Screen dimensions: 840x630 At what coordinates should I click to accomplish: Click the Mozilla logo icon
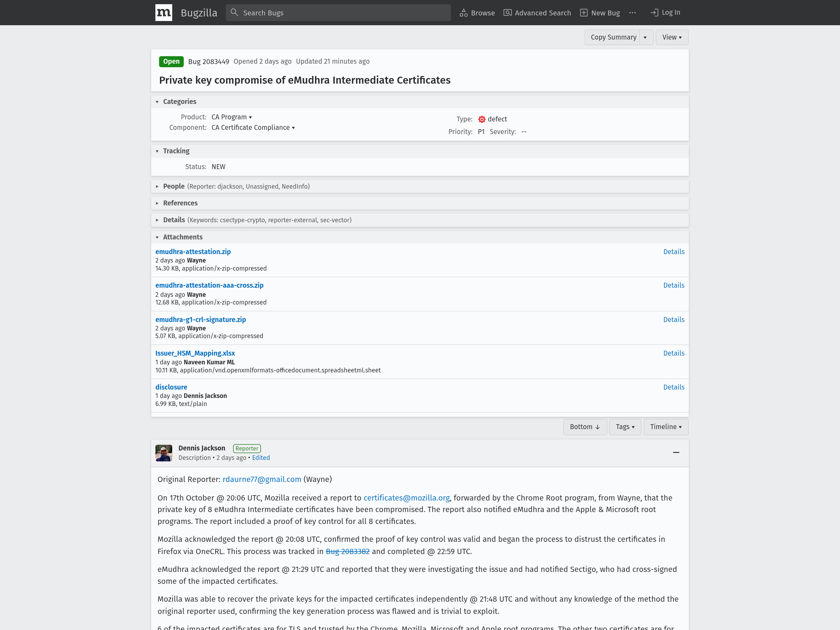[x=164, y=13]
